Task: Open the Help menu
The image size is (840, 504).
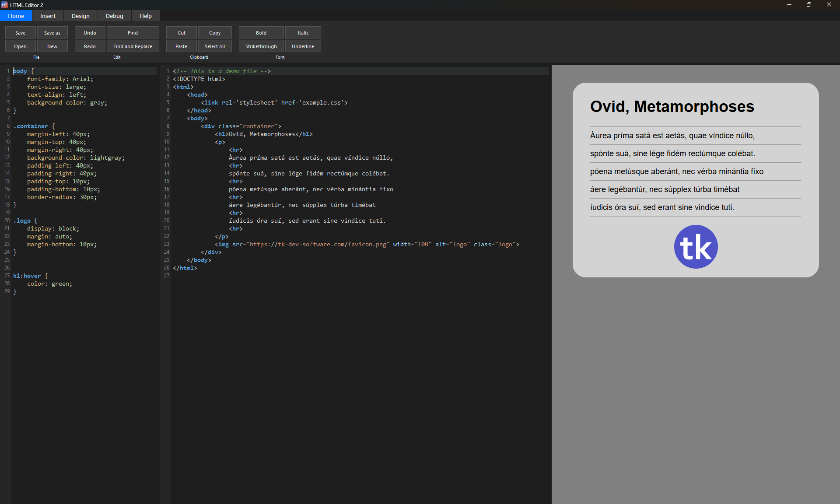Action: click(145, 16)
